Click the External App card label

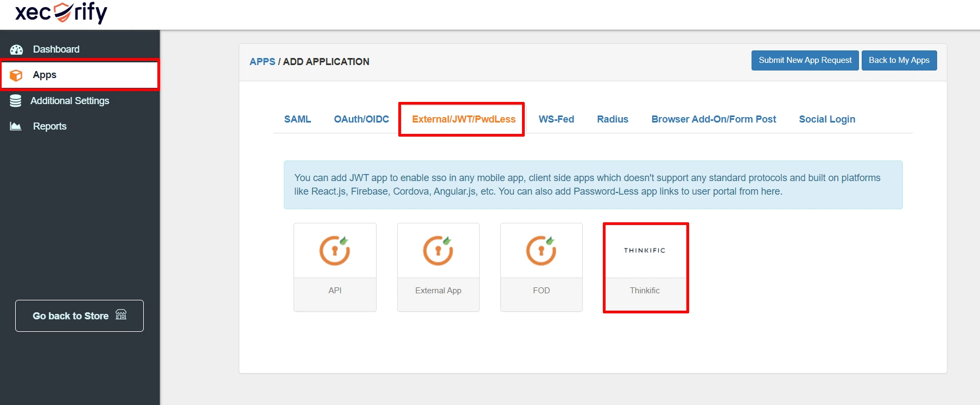pyautogui.click(x=438, y=291)
